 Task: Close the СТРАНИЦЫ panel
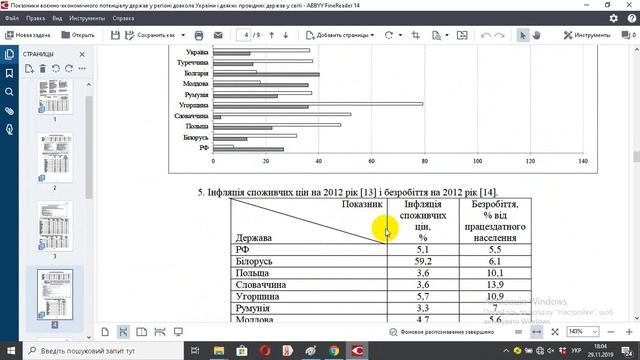(x=82, y=54)
